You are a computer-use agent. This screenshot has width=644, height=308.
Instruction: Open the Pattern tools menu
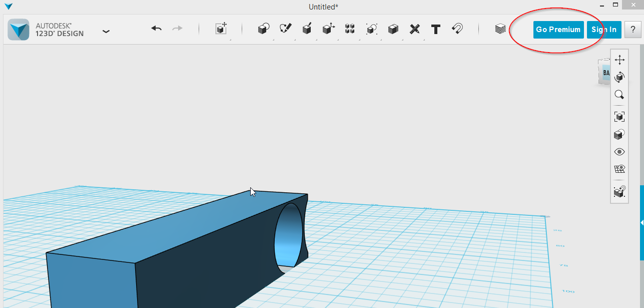click(x=350, y=29)
